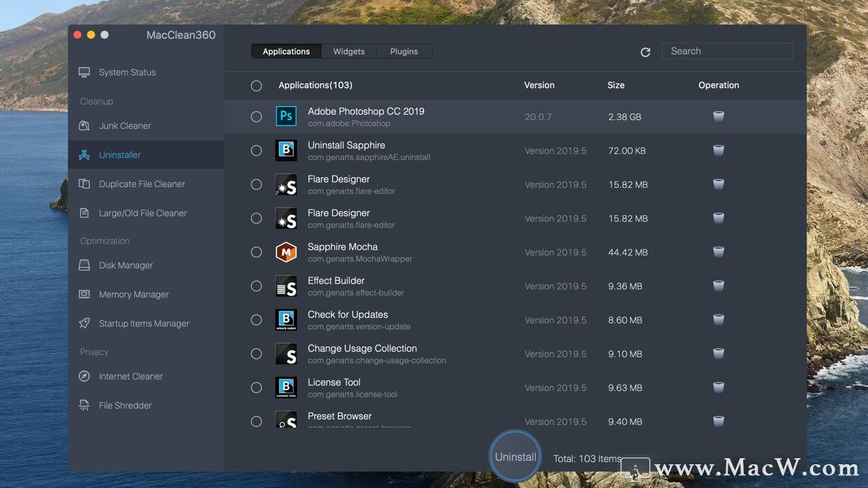The height and width of the screenshot is (488, 868).
Task: Go to the Startup Items Manager label
Action: pyautogui.click(x=144, y=323)
